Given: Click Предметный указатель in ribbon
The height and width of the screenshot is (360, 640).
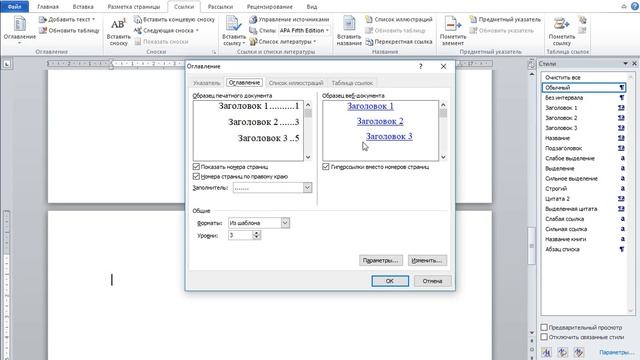Looking at the screenshot, I should pyautogui.click(x=505, y=20).
